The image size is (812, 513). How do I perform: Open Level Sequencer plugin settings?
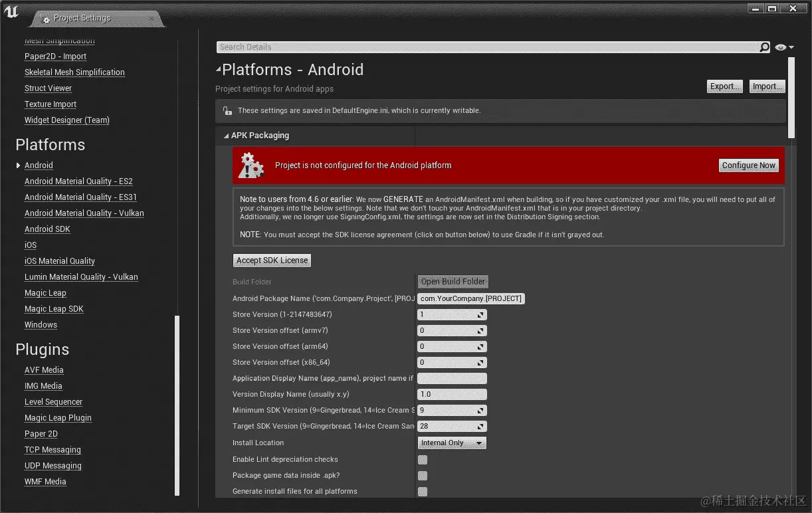coord(53,402)
